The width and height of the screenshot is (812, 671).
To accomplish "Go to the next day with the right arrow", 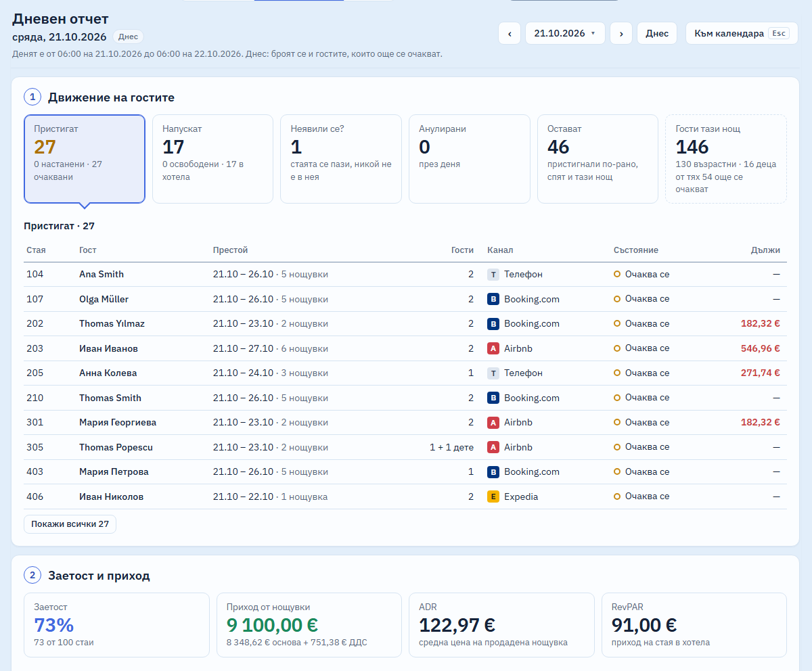I will tap(621, 33).
